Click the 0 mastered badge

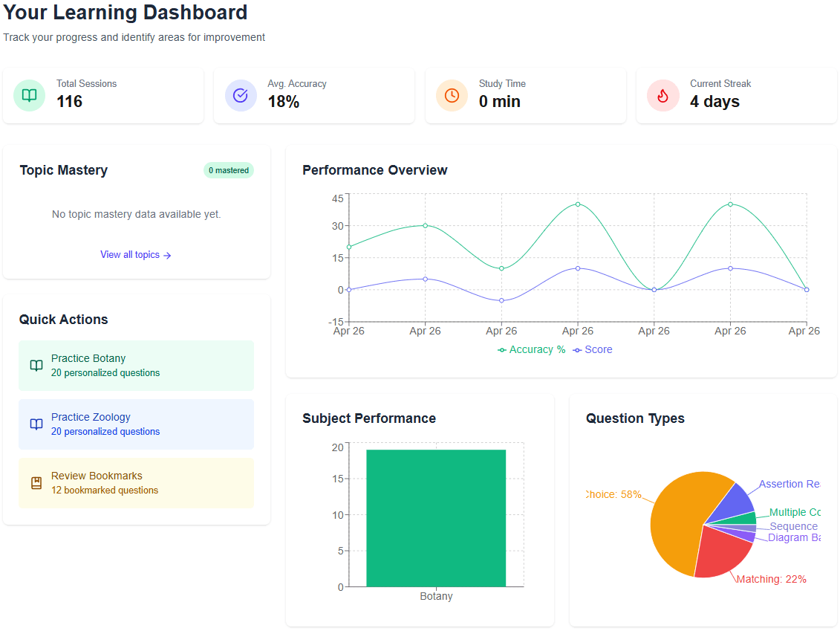click(228, 170)
